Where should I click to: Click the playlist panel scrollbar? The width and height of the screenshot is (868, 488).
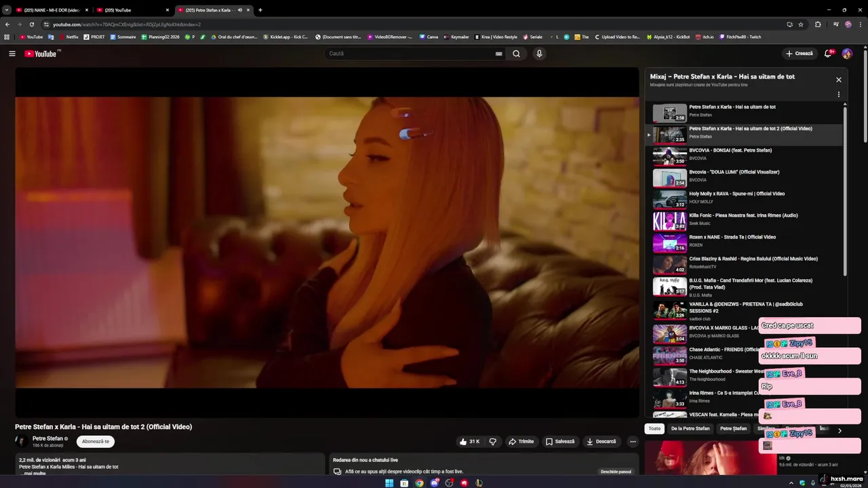pyautogui.click(x=845, y=190)
